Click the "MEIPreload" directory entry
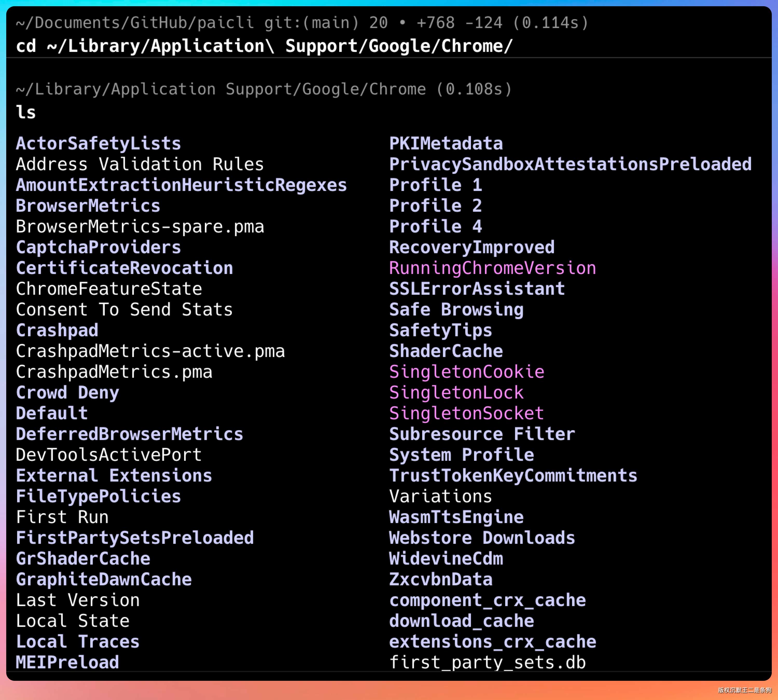The height and width of the screenshot is (700, 778). pyautogui.click(x=67, y=663)
